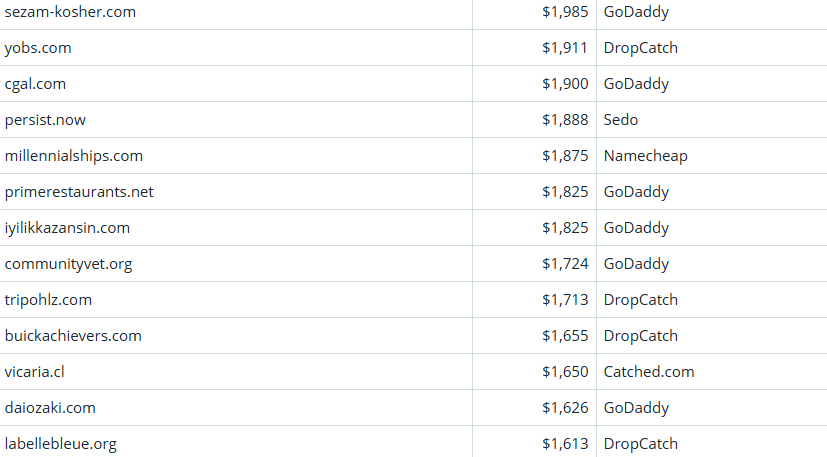Click the Namecheap venue cell

pos(645,156)
